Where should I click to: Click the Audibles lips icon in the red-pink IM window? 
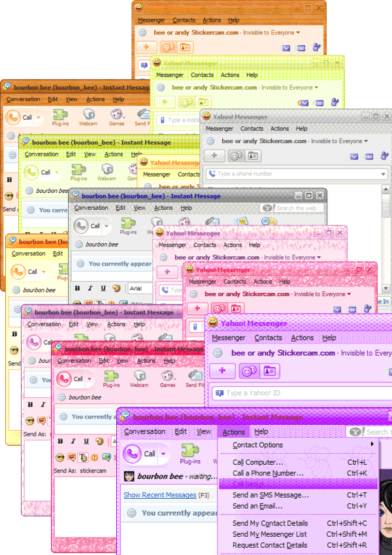(71, 458)
